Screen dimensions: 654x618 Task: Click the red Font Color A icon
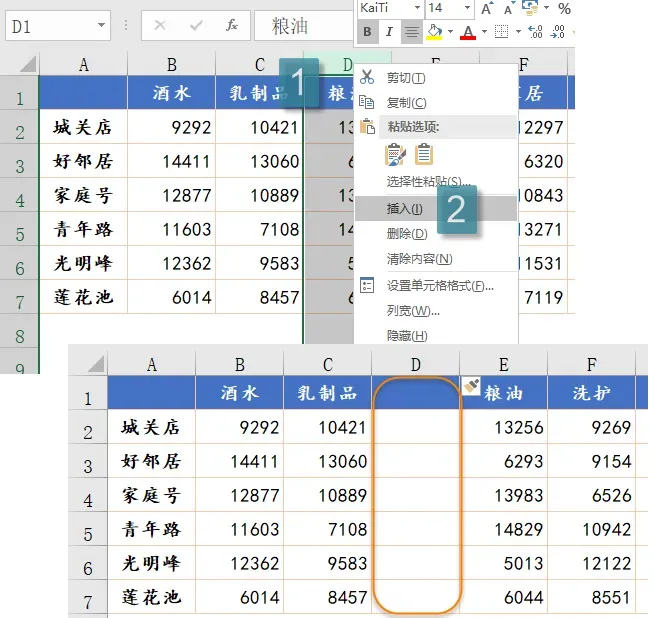click(x=468, y=32)
